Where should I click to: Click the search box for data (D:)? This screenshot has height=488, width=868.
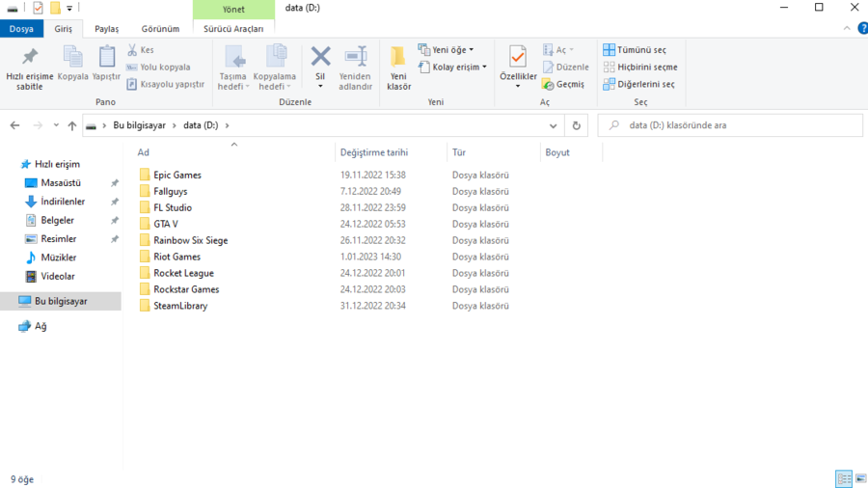click(730, 125)
